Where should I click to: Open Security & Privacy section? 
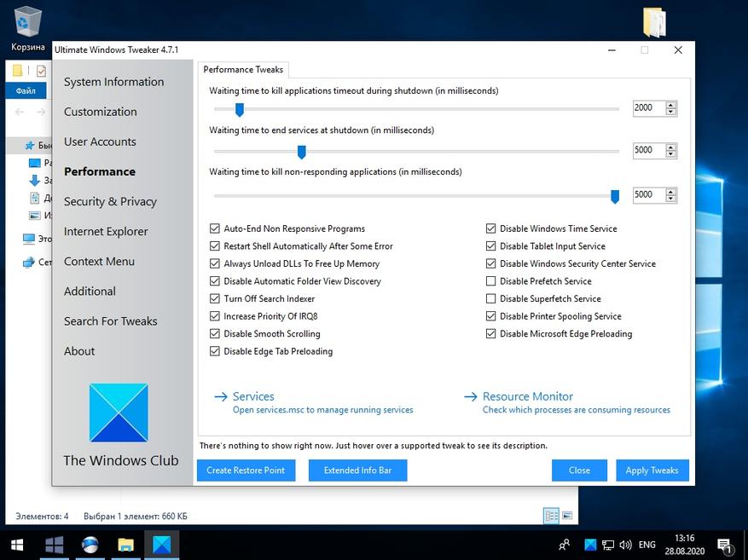tap(110, 202)
